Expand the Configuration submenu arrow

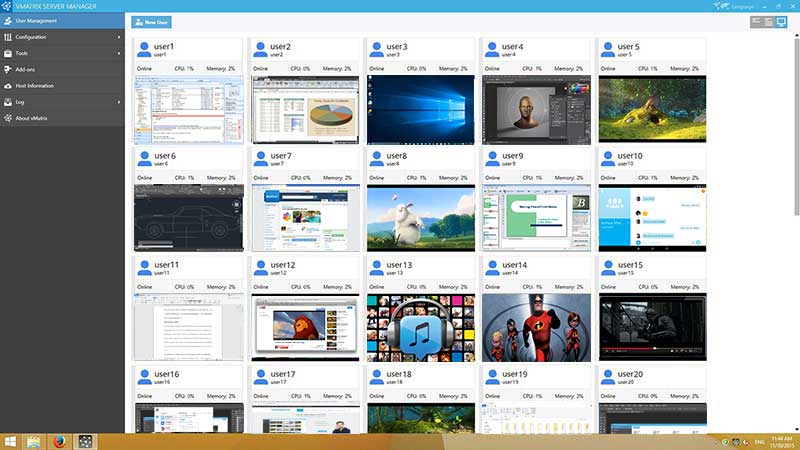pos(119,37)
